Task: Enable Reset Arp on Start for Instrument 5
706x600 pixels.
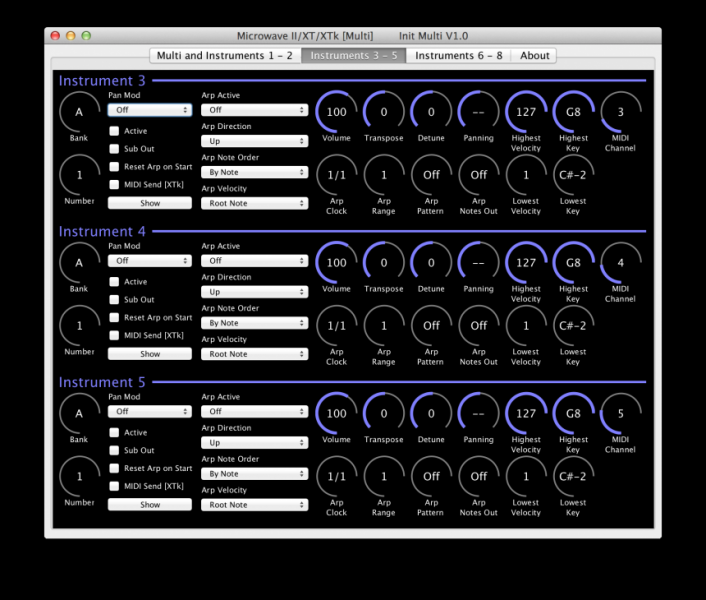Action: click(x=115, y=468)
